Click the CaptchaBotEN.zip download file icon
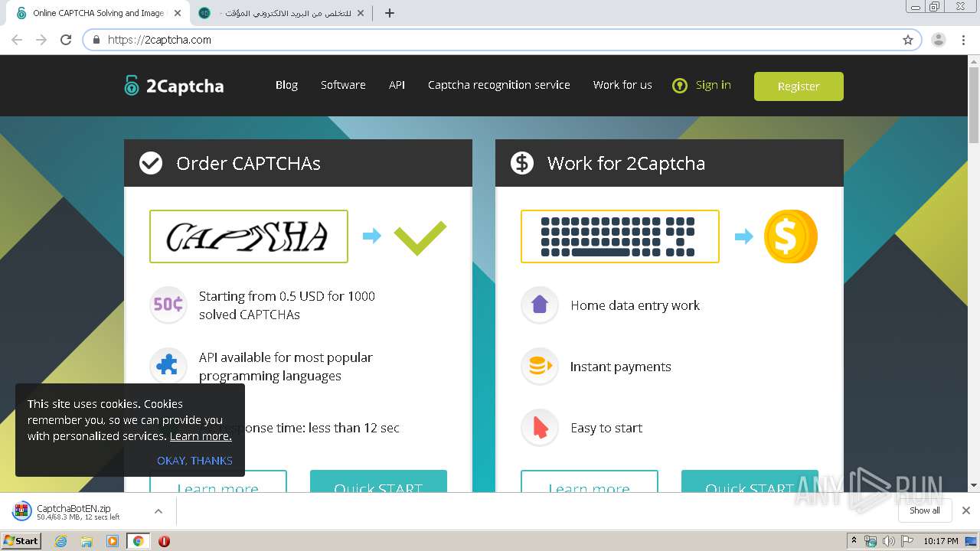 (22, 510)
